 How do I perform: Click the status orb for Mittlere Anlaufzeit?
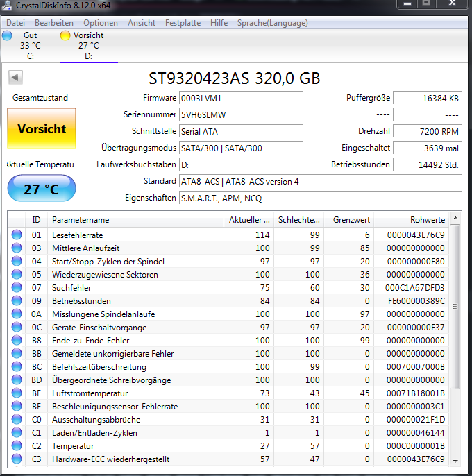point(17,248)
